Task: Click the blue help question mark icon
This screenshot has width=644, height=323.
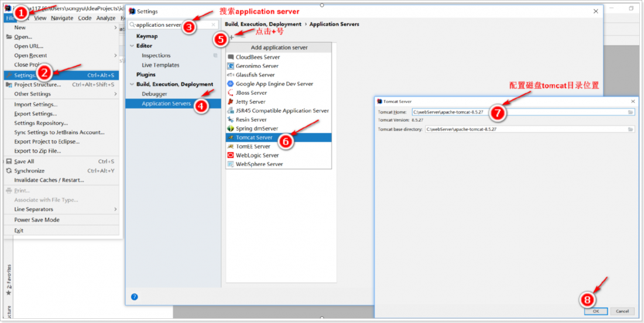Action: click(x=134, y=297)
